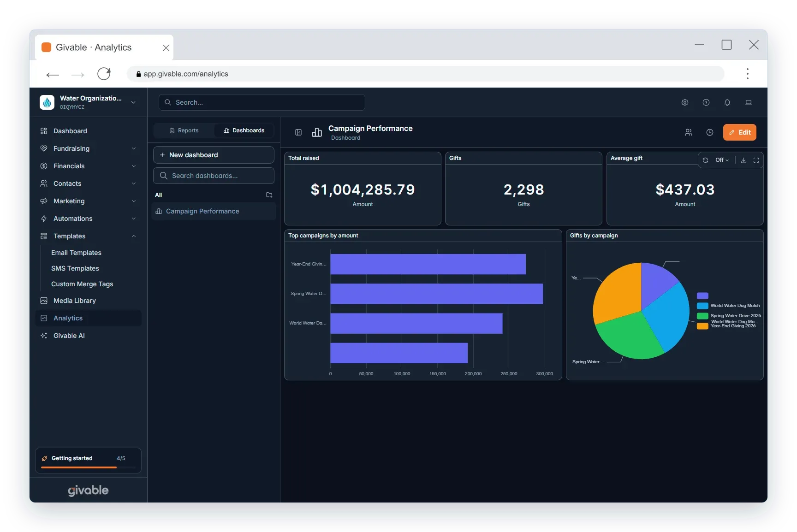Select the Dashboards tab

[244, 130]
